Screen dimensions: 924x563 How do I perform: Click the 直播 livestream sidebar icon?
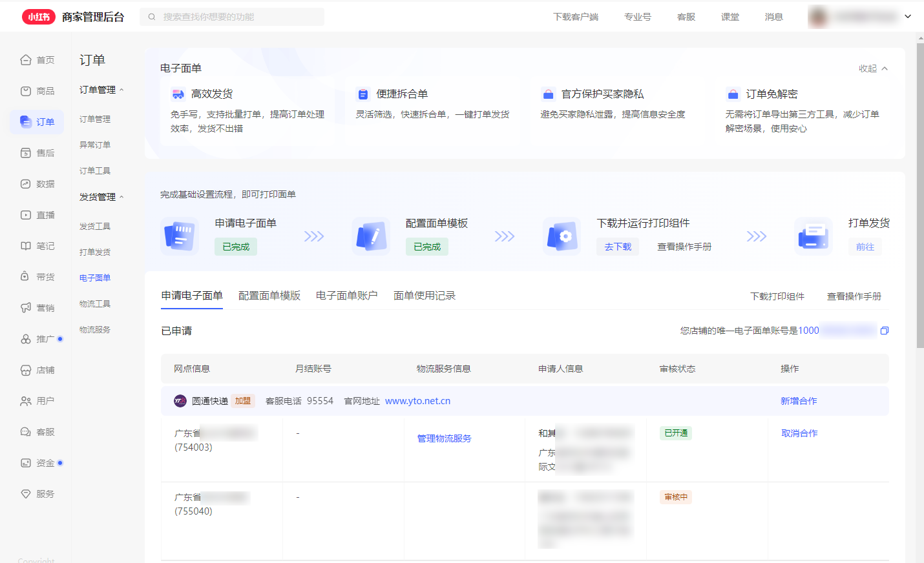pyautogui.click(x=26, y=215)
